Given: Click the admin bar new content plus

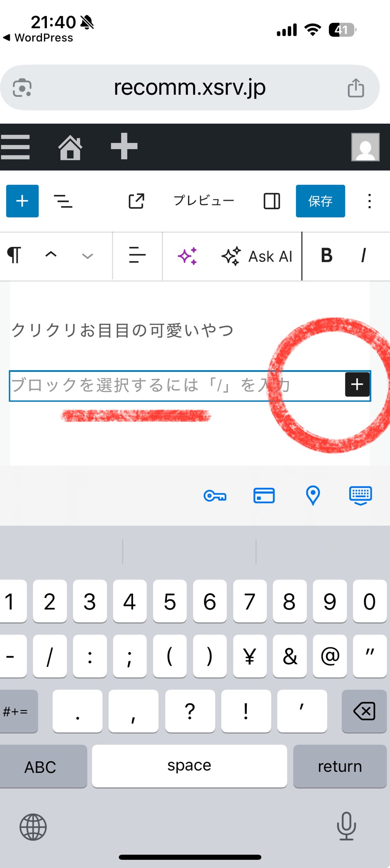Looking at the screenshot, I should [x=124, y=146].
